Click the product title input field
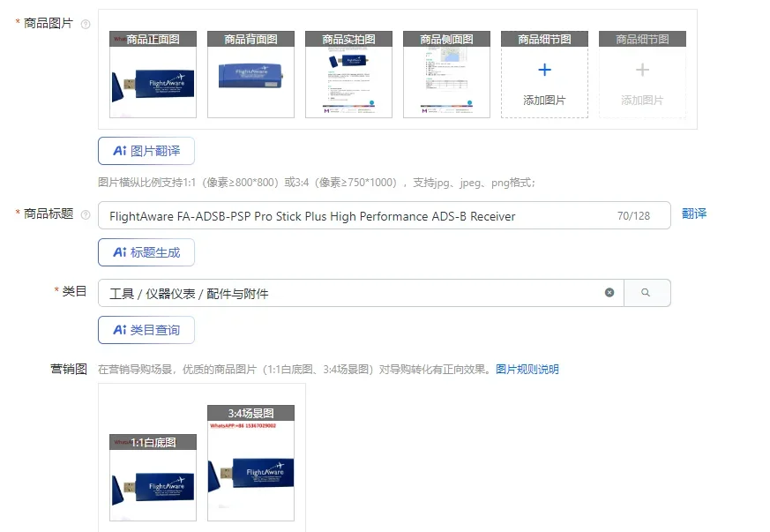 point(384,215)
